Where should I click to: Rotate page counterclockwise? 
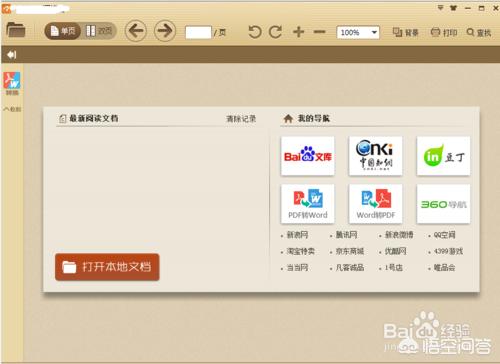[255, 32]
